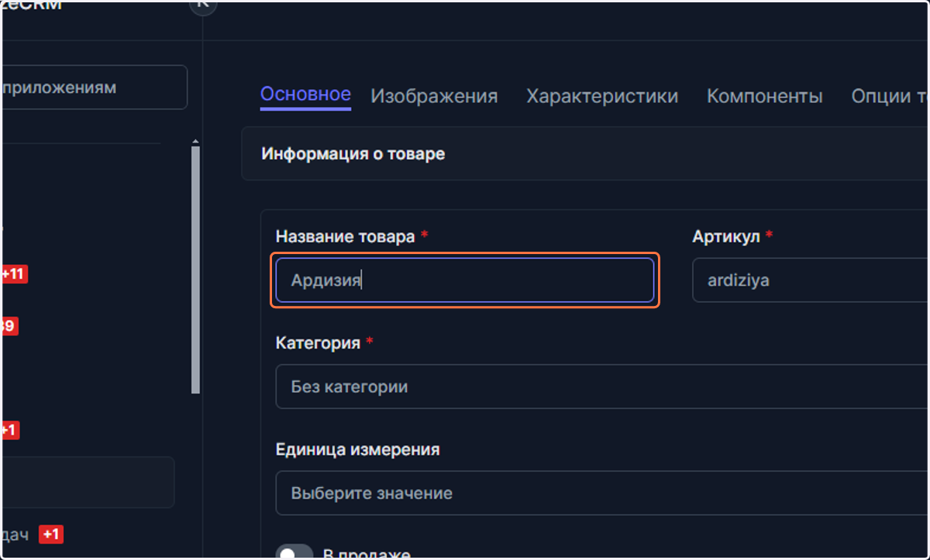The width and height of the screenshot is (930, 560).
Task: Click the sidebar search field ending in приложениям
Action: tap(94, 88)
